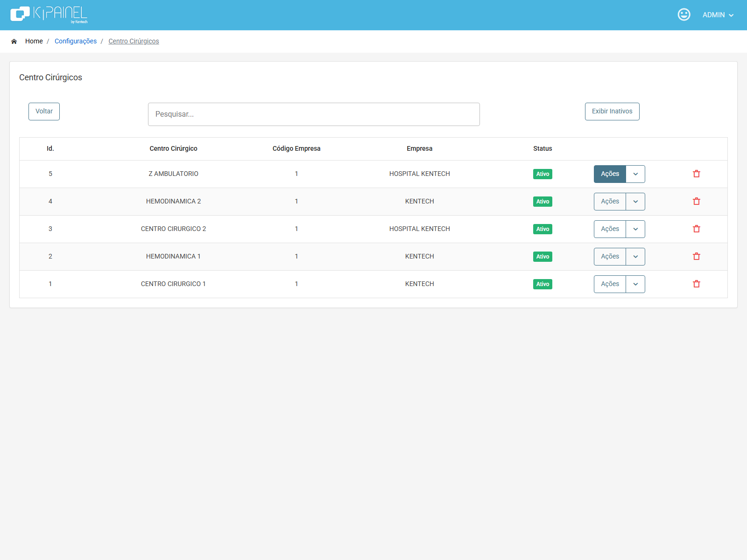Select the CENTRO CIRURGICO 2 cell

pyautogui.click(x=173, y=229)
